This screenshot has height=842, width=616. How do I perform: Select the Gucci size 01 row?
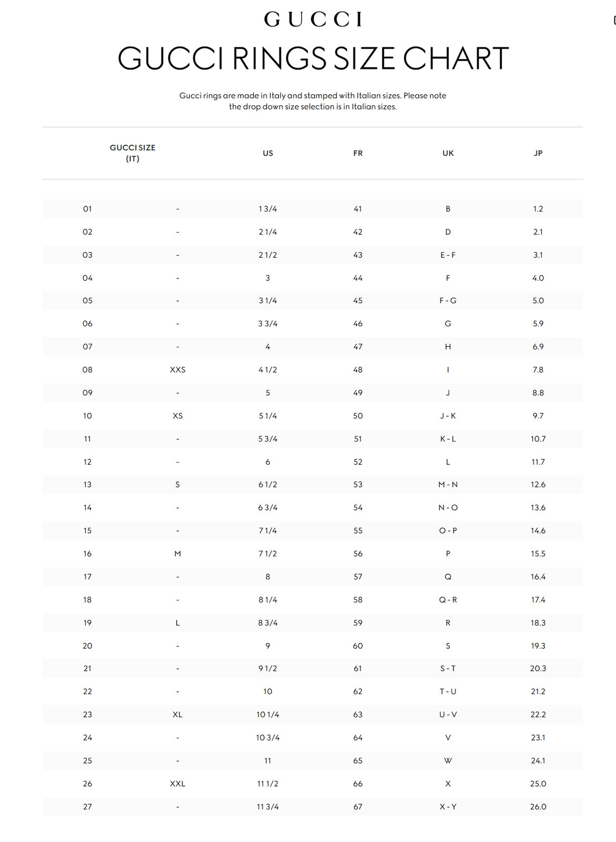click(87, 209)
